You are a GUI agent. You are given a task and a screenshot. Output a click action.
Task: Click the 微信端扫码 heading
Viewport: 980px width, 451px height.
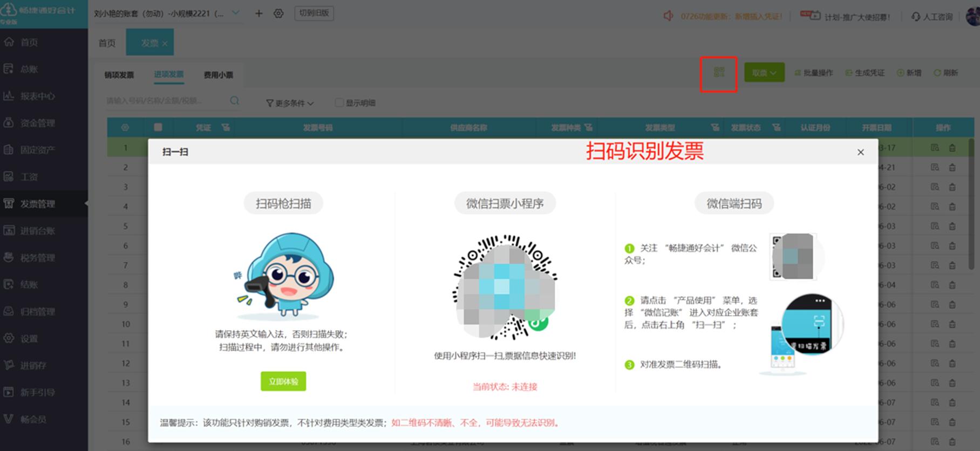tap(734, 204)
